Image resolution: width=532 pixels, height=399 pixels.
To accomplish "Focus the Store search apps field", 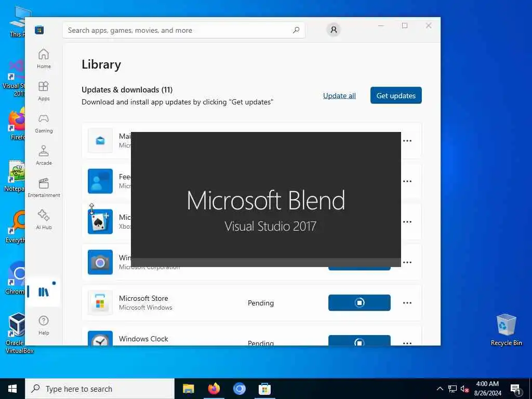I will [x=183, y=30].
